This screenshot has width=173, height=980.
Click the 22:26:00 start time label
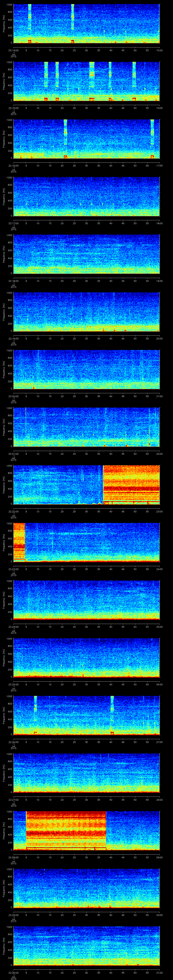[14, 742]
